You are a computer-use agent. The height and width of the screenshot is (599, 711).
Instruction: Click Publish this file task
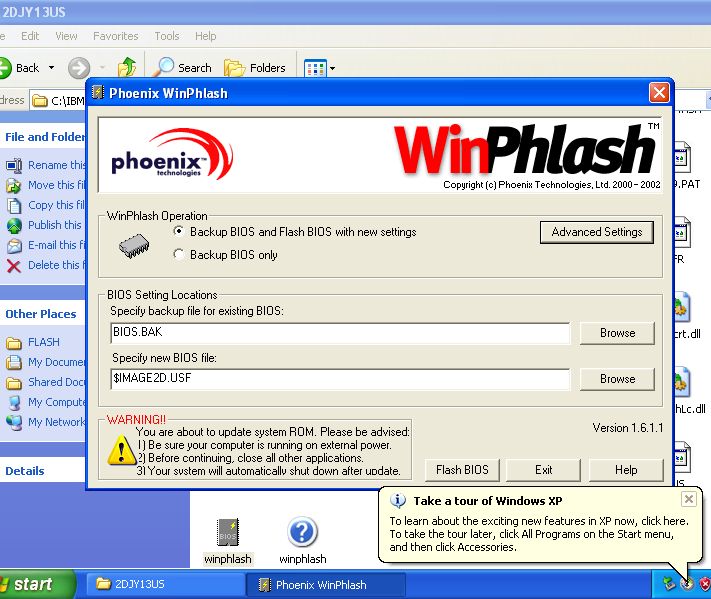44,225
